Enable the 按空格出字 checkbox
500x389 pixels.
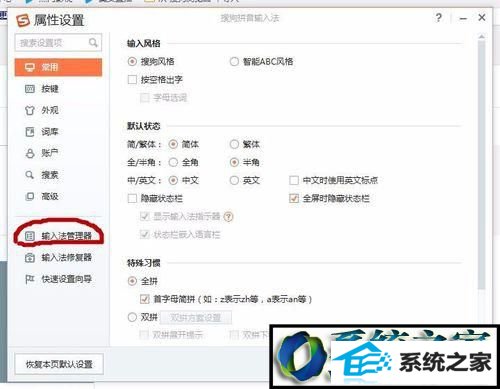[132, 80]
